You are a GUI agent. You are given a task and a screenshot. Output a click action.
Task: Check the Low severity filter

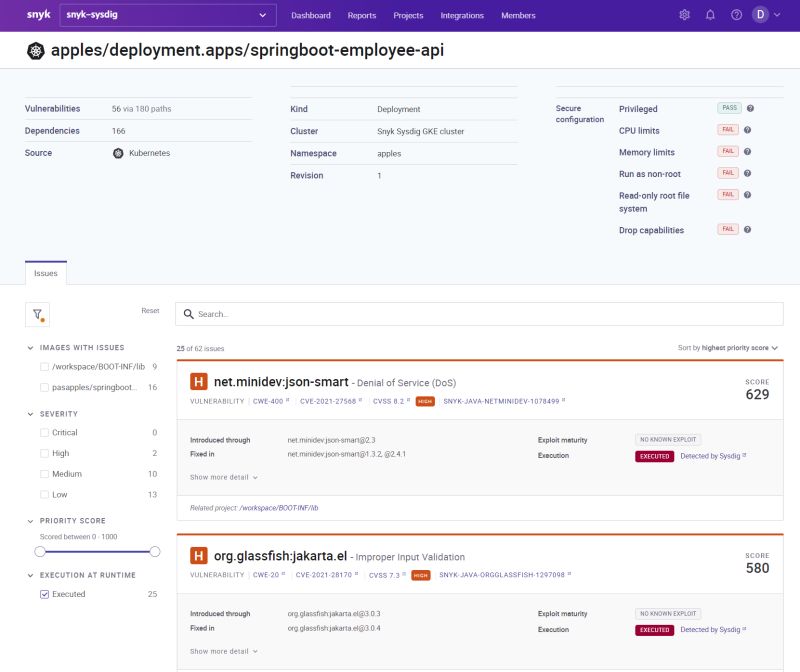tap(44, 494)
